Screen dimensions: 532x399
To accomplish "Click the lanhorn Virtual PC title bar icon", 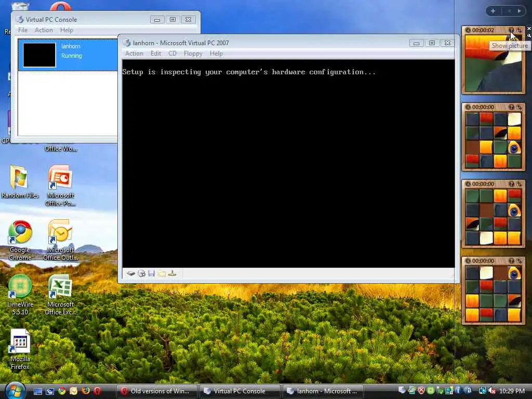I will tap(127, 43).
